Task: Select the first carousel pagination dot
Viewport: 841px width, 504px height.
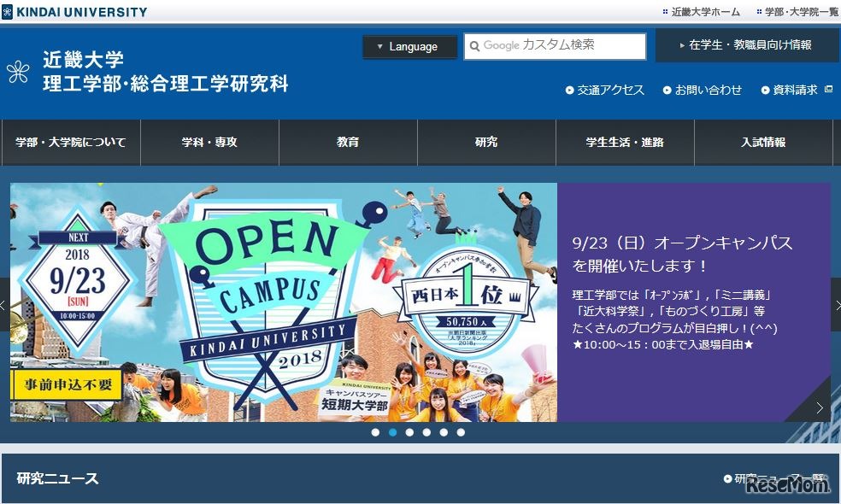Action: (x=375, y=432)
